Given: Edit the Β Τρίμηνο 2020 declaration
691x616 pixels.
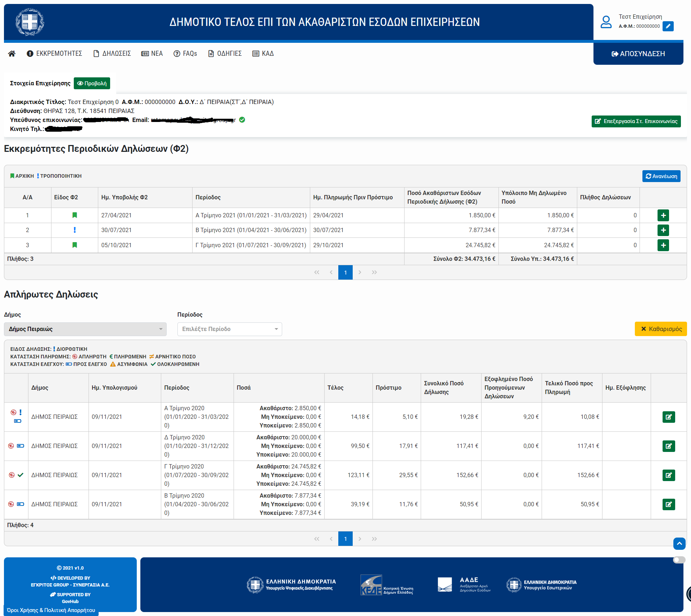Looking at the screenshot, I should pyautogui.click(x=669, y=504).
